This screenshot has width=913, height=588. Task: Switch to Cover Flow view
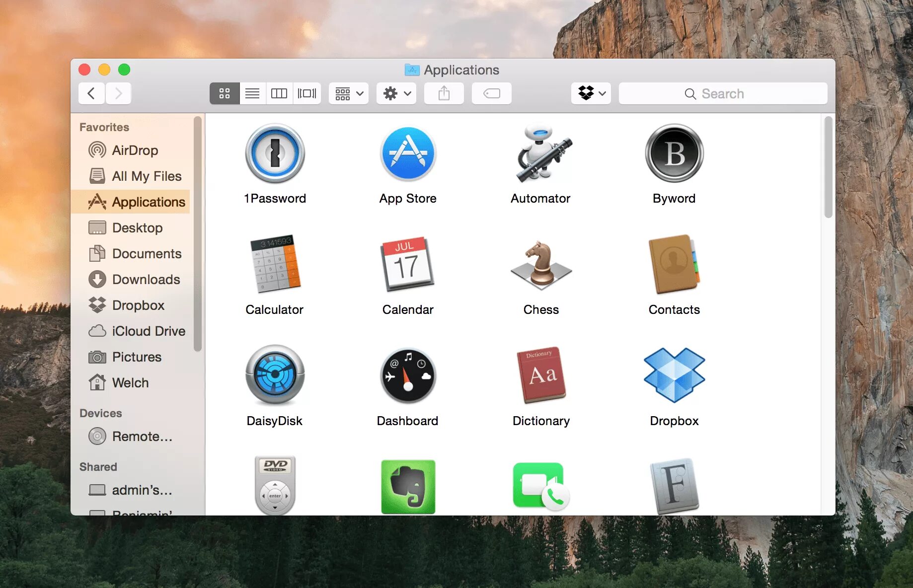307,93
